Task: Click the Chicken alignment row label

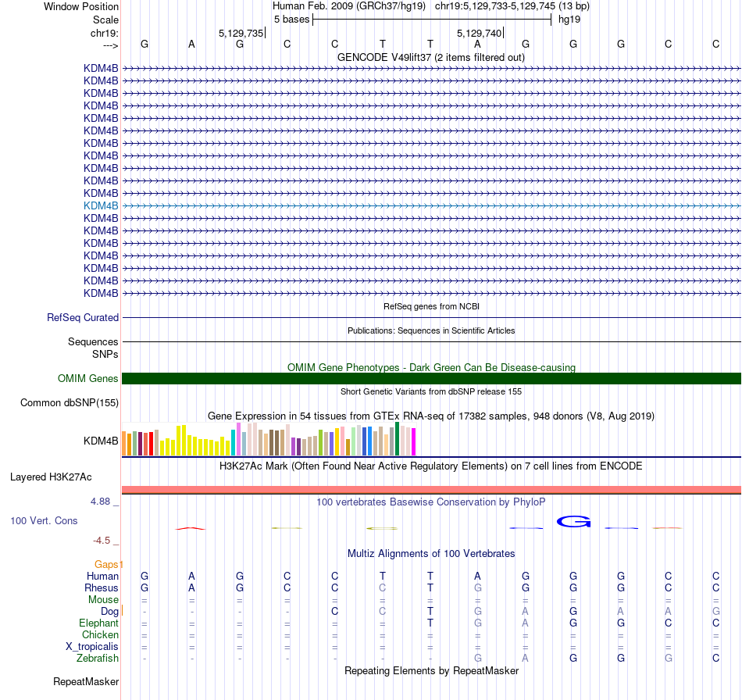Action: pyautogui.click(x=100, y=634)
